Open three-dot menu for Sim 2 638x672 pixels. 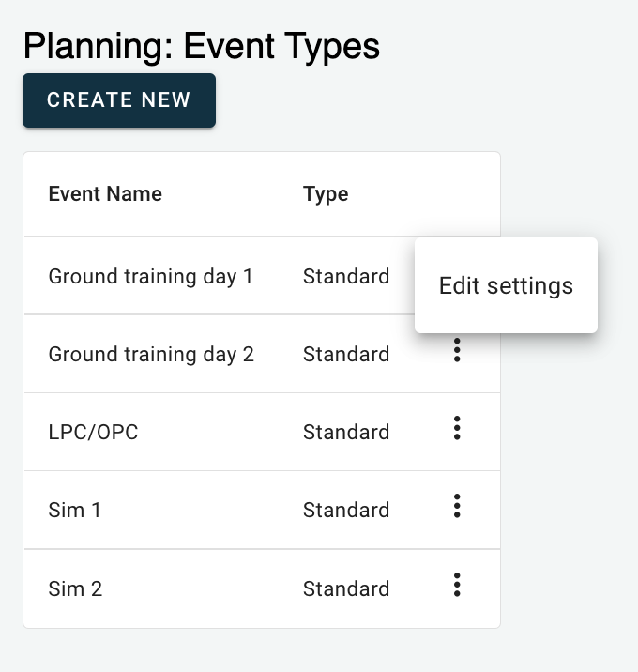pos(457,584)
